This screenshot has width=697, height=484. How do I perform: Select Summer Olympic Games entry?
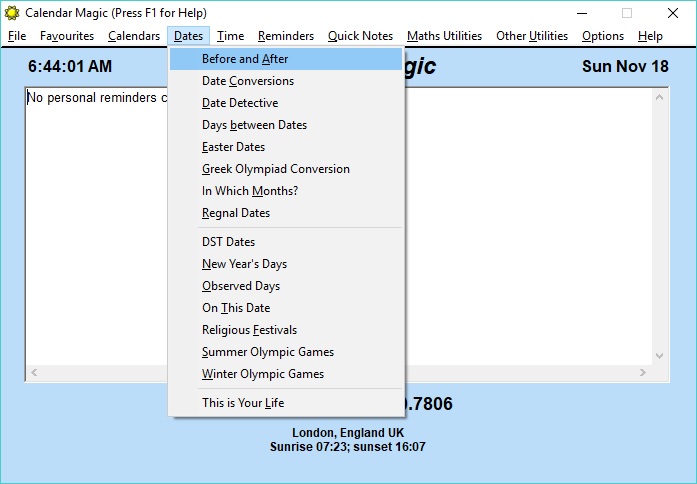268,352
